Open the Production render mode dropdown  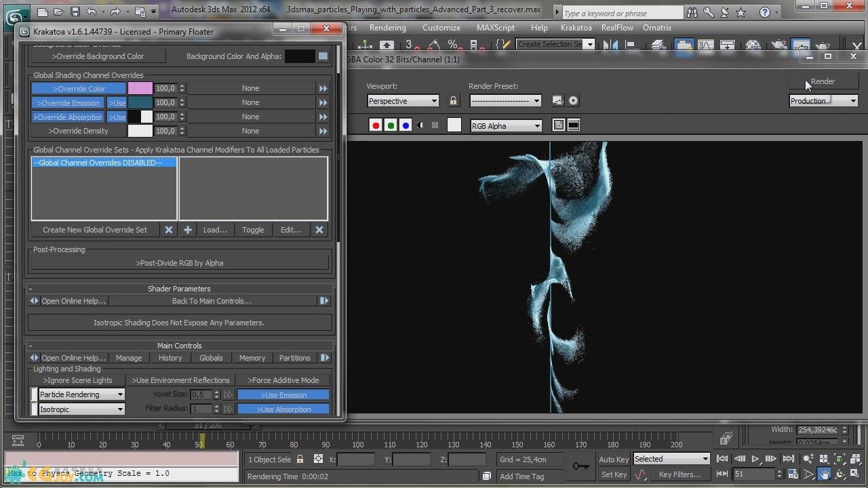click(x=824, y=101)
